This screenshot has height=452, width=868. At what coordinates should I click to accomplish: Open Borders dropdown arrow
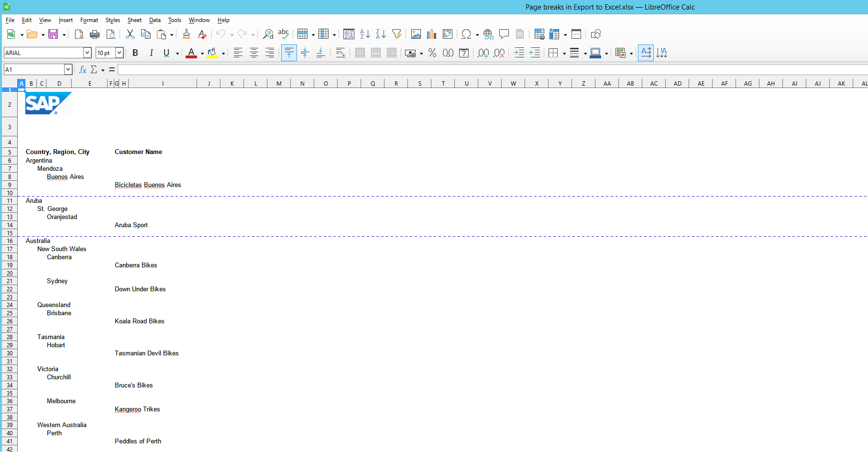coord(564,53)
